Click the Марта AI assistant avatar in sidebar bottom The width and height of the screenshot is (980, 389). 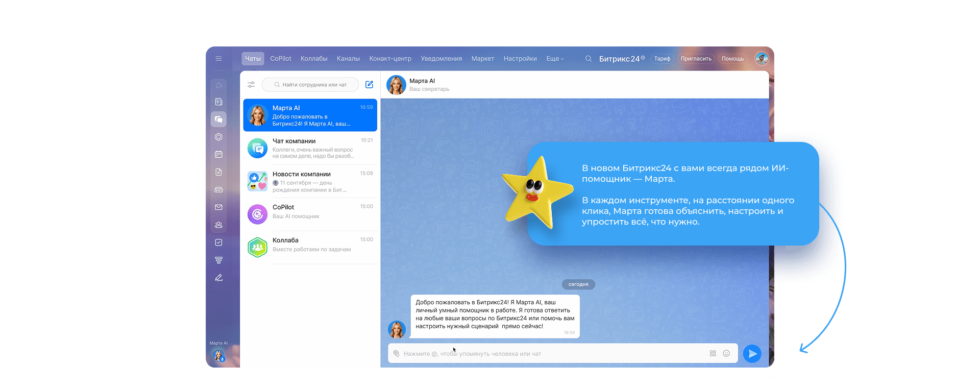[x=218, y=355]
